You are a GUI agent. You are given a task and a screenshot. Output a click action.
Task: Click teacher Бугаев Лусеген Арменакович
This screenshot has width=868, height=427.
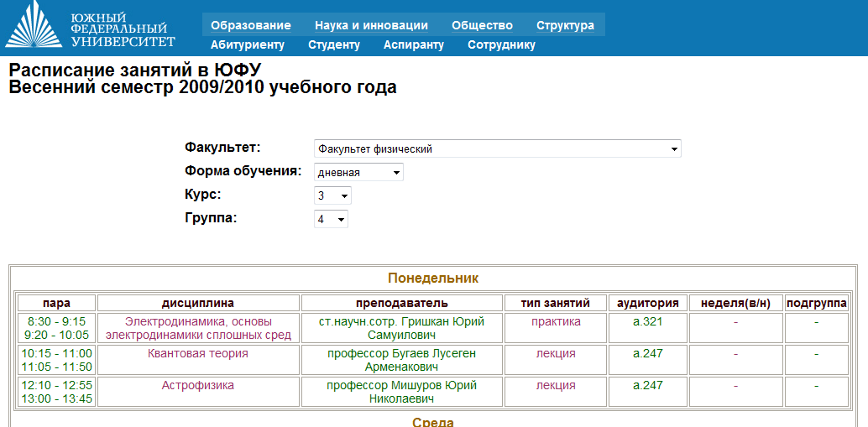(x=402, y=360)
